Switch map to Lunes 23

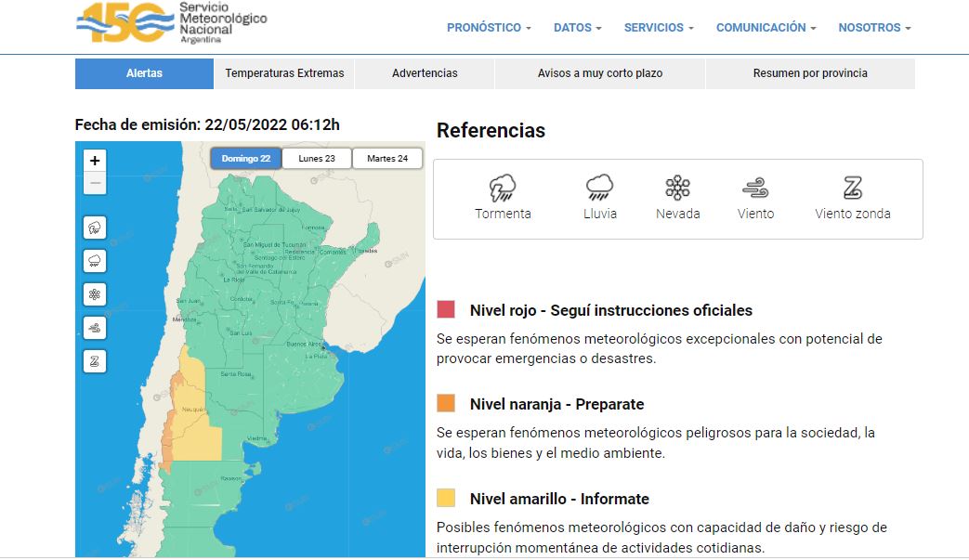pos(317,159)
